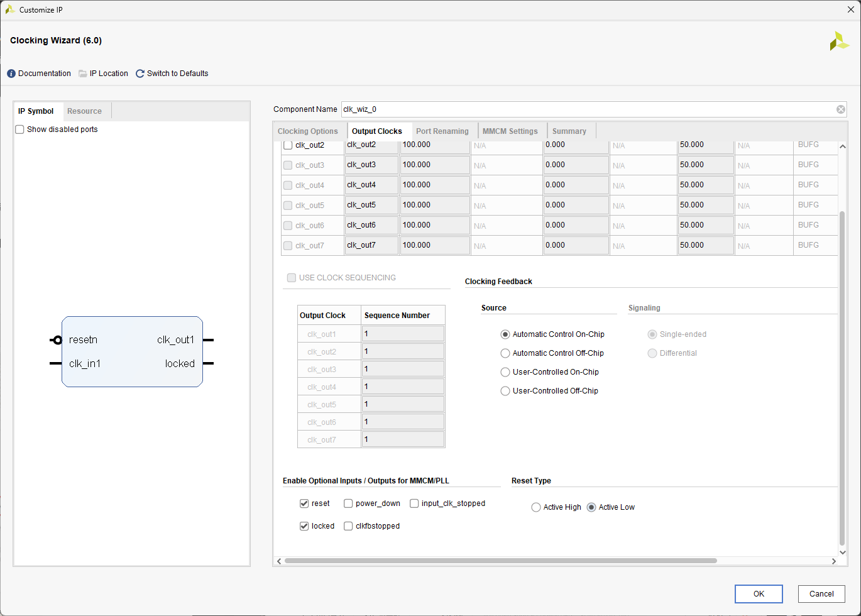861x616 pixels.
Task: Open the Documentation link
Action: (x=45, y=74)
